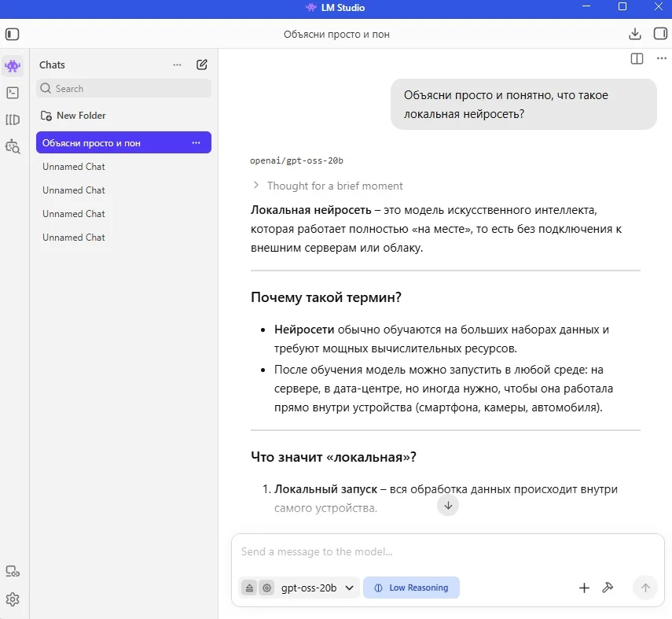Click the New Folder button
Image resolution: width=672 pixels, height=619 pixels.
click(x=73, y=116)
